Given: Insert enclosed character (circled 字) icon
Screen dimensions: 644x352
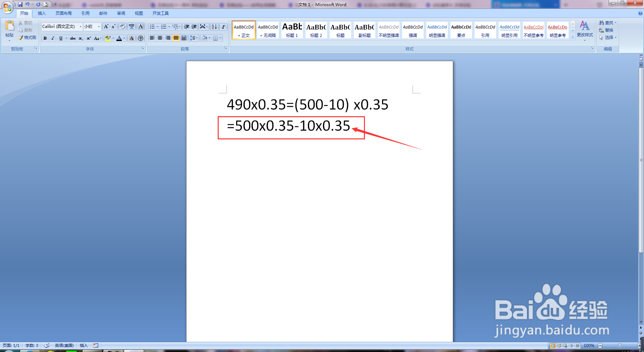Looking at the screenshot, I should click(141, 38).
